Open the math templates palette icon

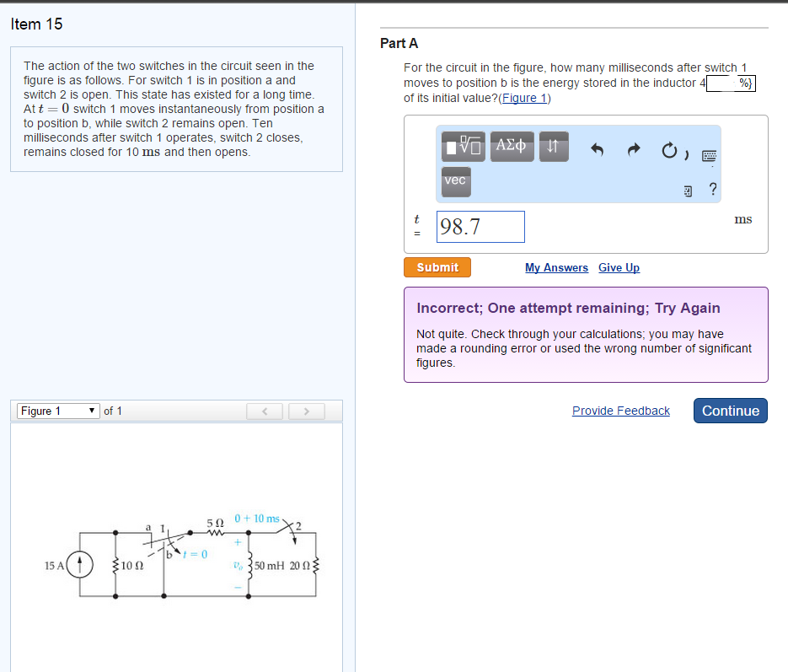pyautogui.click(x=461, y=146)
